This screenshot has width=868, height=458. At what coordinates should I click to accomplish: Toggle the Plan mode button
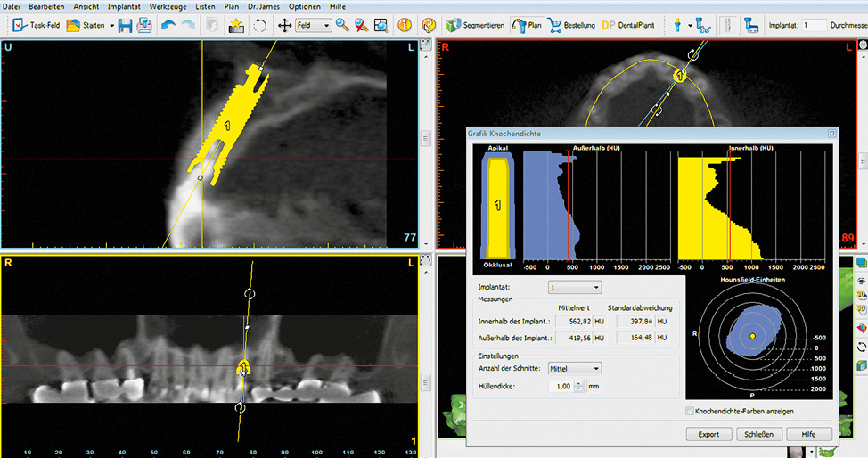pyautogui.click(x=526, y=26)
